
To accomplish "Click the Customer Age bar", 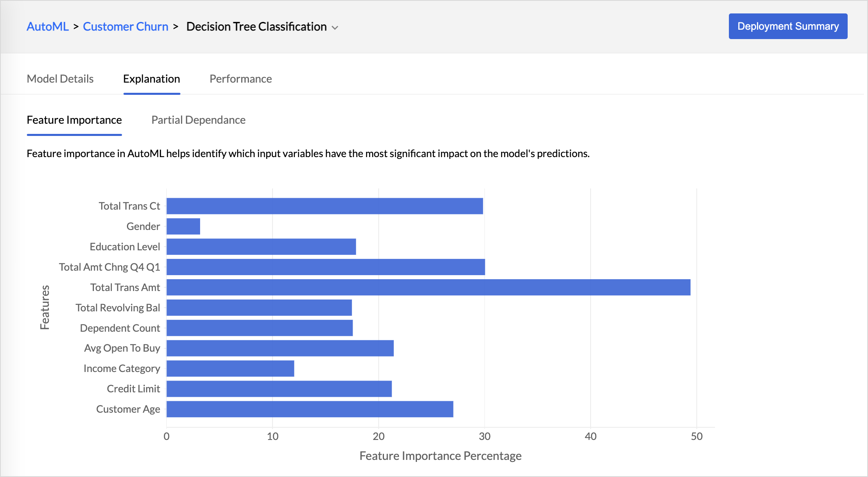I will click(x=310, y=409).
